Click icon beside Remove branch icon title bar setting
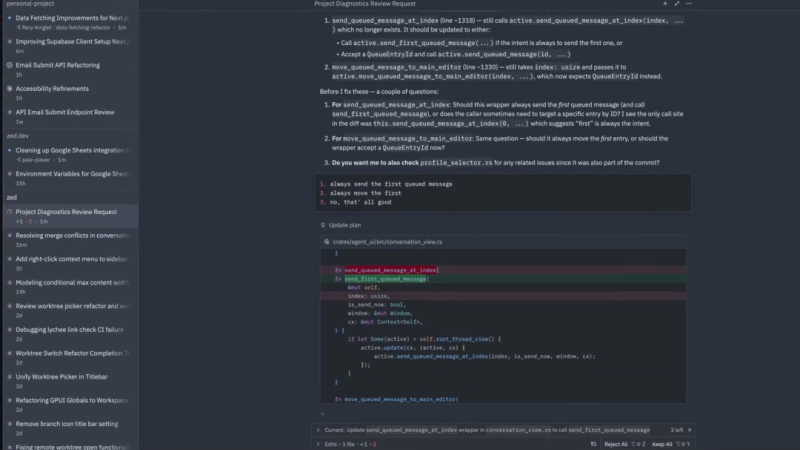The image size is (800, 450). coord(9,424)
